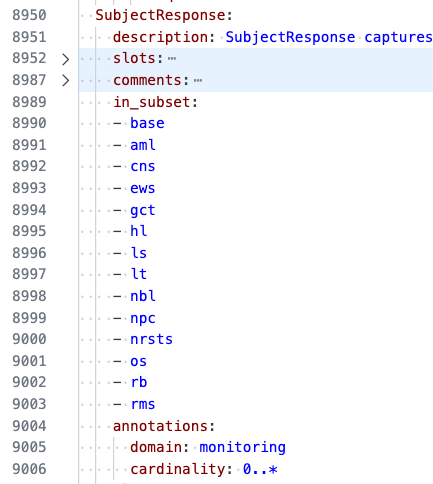Click the folded ellipsis after comments
This screenshot has height=484, width=433.
point(198,81)
